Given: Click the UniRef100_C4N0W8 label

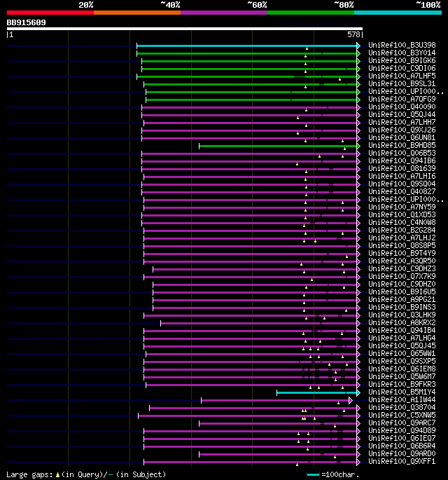Looking at the screenshot, I should pos(402,222).
